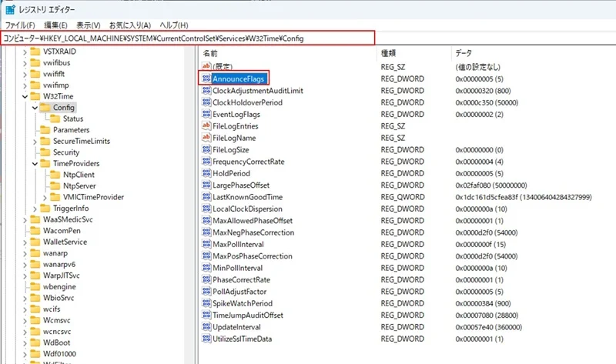Select the Parameters key
The image size is (616, 364).
(71, 130)
